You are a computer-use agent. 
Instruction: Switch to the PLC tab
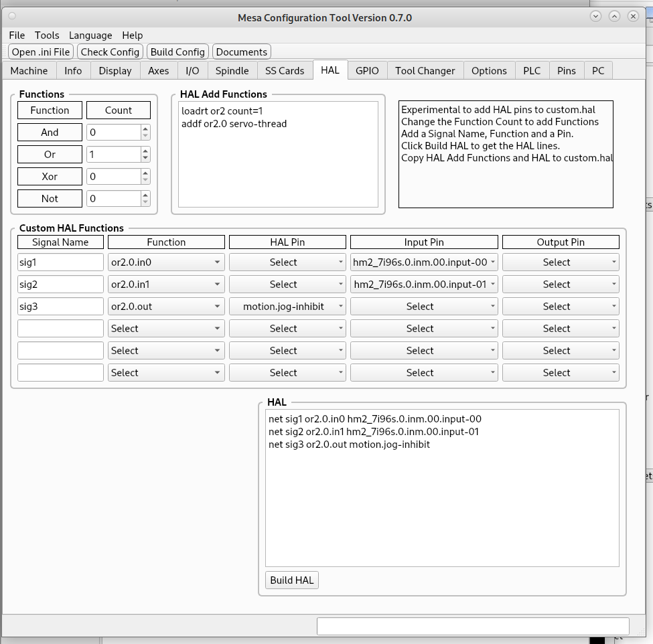point(532,71)
